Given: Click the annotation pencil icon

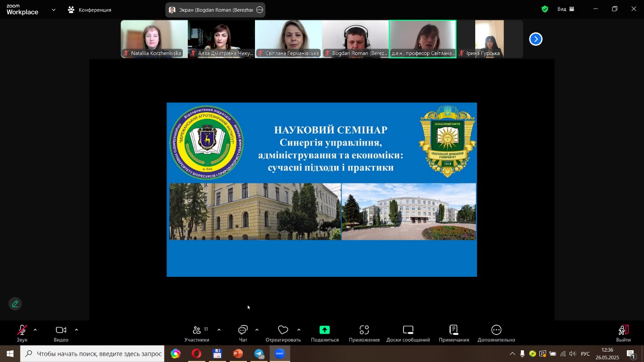Looking at the screenshot, I should pos(15,304).
